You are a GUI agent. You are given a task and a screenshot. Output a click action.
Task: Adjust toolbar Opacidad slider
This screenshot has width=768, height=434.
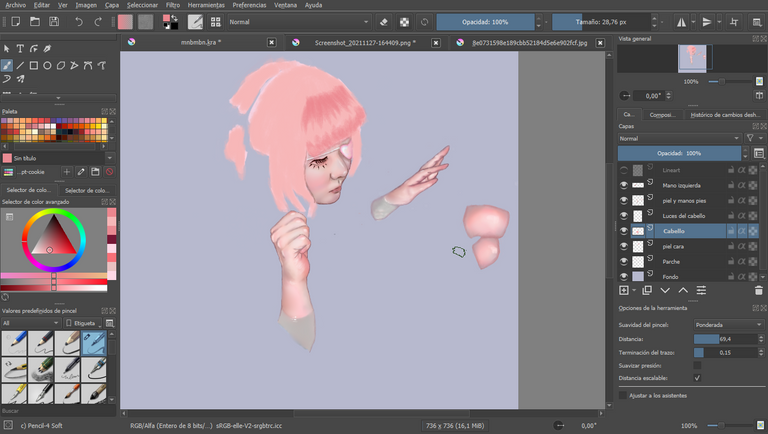coord(485,22)
